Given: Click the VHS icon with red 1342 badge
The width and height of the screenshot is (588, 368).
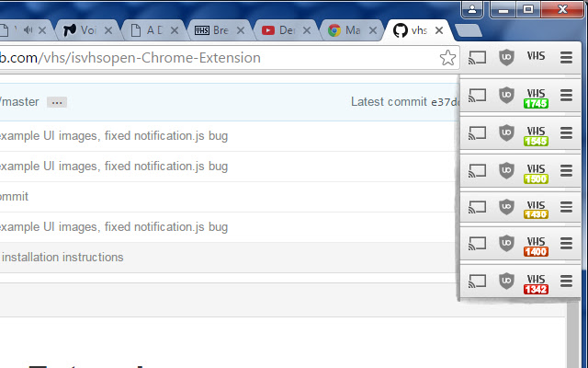Looking at the screenshot, I should tap(536, 283).
